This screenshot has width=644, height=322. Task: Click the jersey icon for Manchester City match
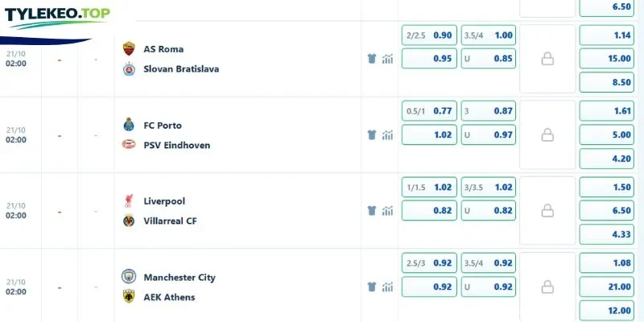[x=372, y=287]
